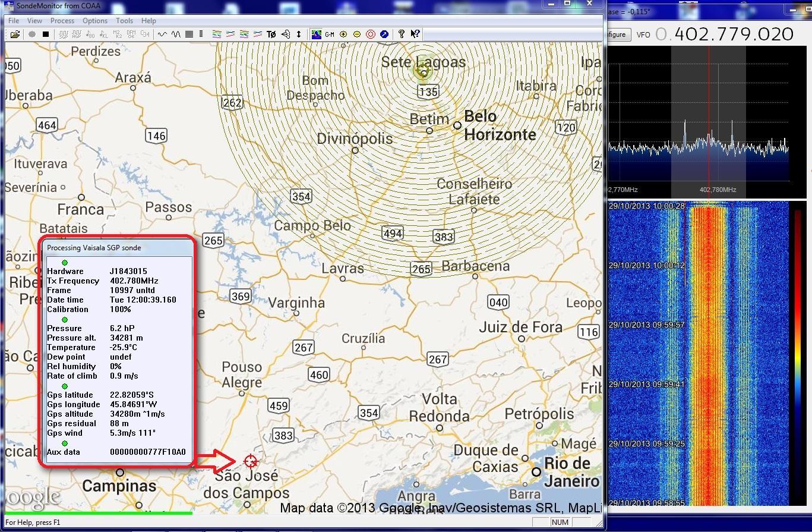Select the SGP sonde decoder icon
This screenshot has height=532, width=812.
click(x=64, y=34)
